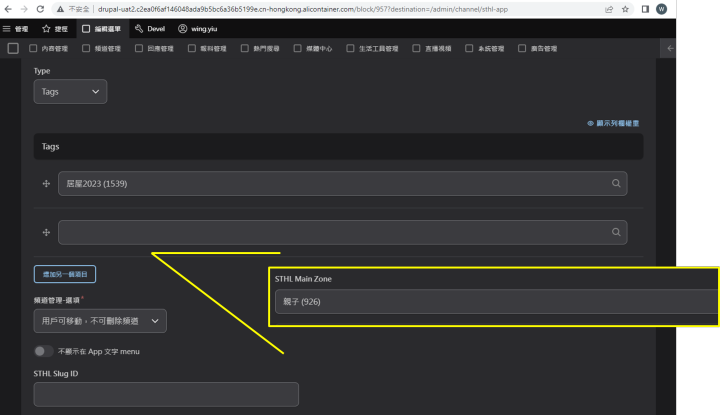This screenshot has width=720, height=415.
Task: Toggle 不顯示在 App 文字 menu switch
Action: (44, 351)
